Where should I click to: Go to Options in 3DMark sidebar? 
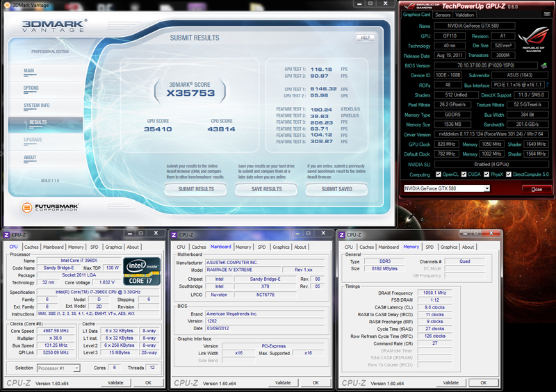point(31,88)
